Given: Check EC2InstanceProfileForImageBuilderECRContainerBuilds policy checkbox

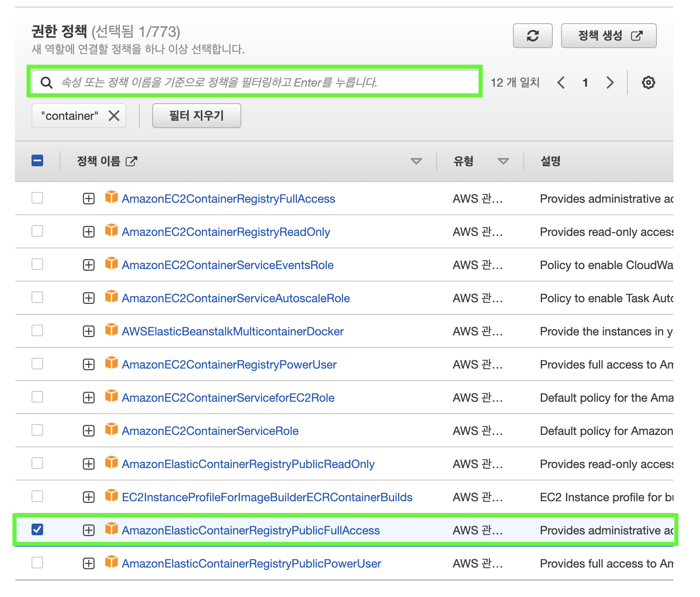Looking at the screenshot, I should pyautogui.click(x=37, y=496).
